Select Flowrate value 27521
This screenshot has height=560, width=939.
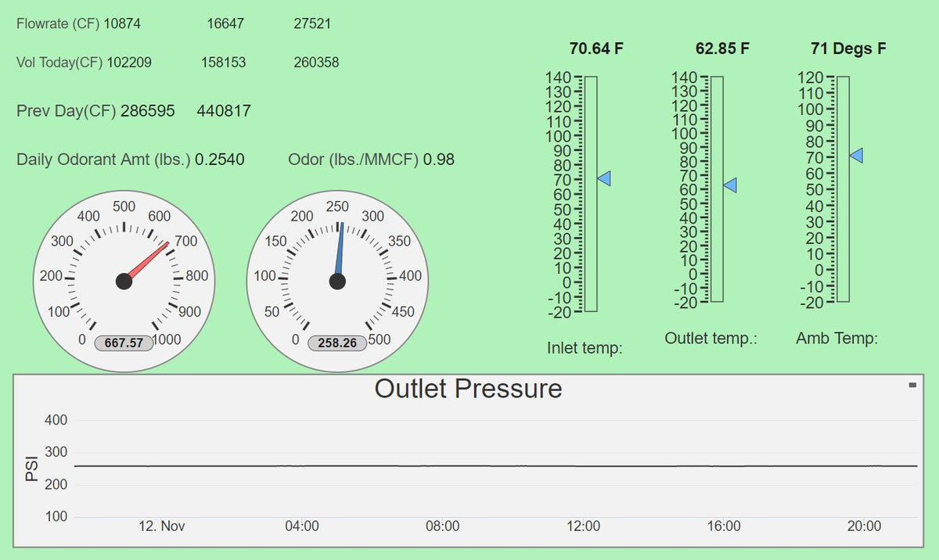pyautogui.click(x=312, y=23)
